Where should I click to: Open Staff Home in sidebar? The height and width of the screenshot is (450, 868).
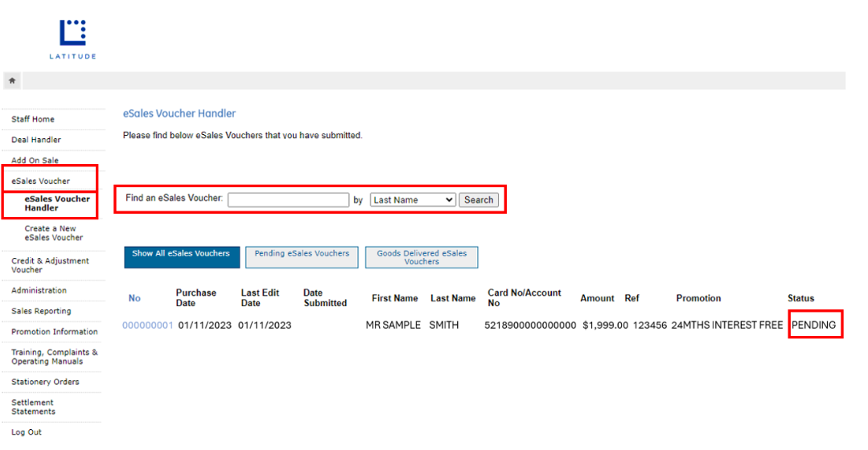click(33, 119)
